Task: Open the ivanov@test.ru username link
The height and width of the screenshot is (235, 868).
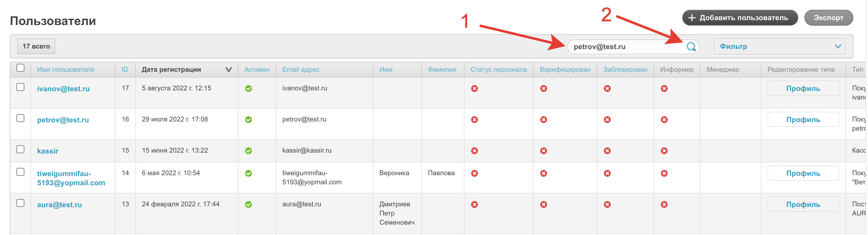Action: 63,89
